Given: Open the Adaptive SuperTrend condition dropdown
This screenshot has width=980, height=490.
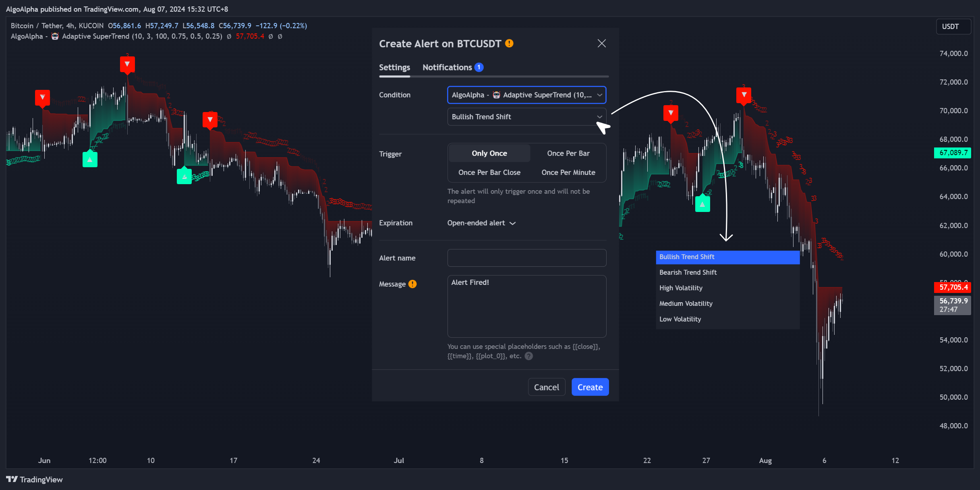Looking at the screenshot, I should (527, 95).
